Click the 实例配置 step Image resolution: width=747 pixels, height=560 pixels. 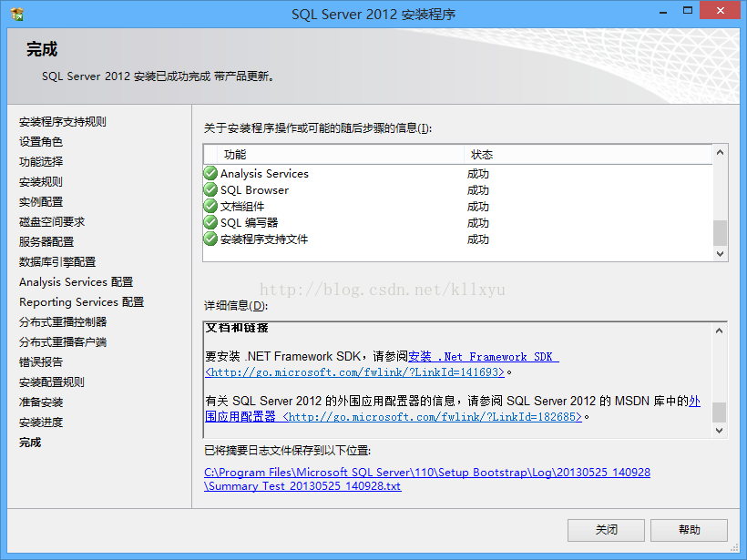point(41,201)
